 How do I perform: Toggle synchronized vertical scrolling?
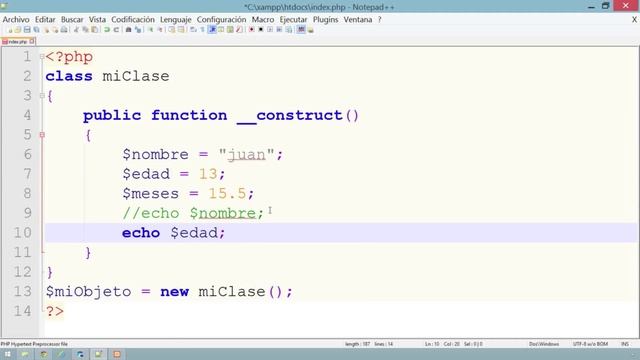coord(171,30)
